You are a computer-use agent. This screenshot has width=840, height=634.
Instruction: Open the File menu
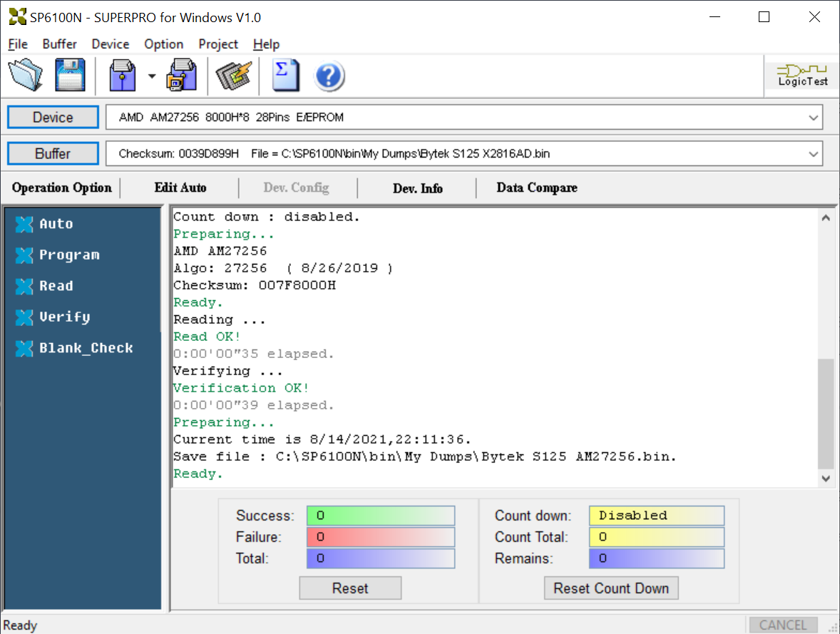click(x=18, y=44)
